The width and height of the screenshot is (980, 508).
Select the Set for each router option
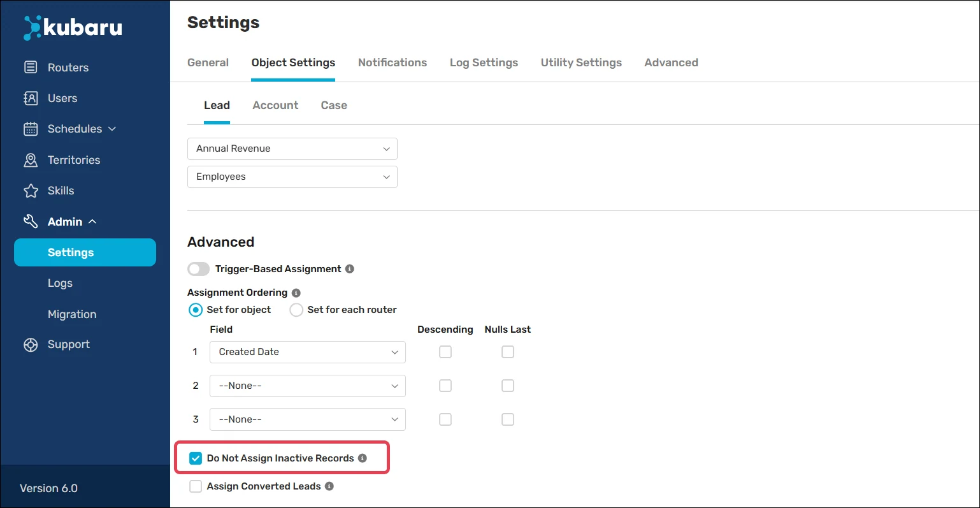click(x=296, y=310)
